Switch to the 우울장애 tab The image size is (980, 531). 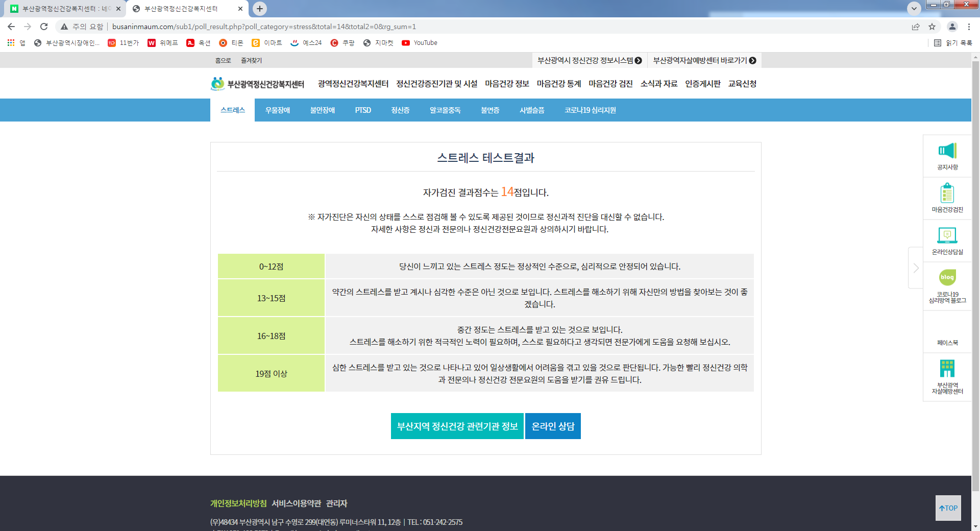click(x=278, y=110)
